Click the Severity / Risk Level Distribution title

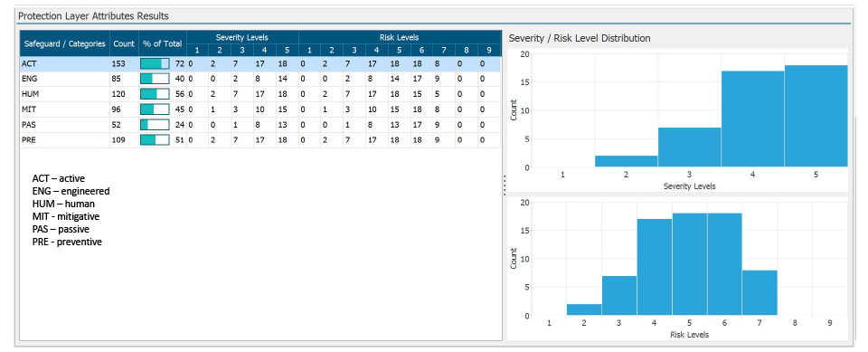[579, 38]
